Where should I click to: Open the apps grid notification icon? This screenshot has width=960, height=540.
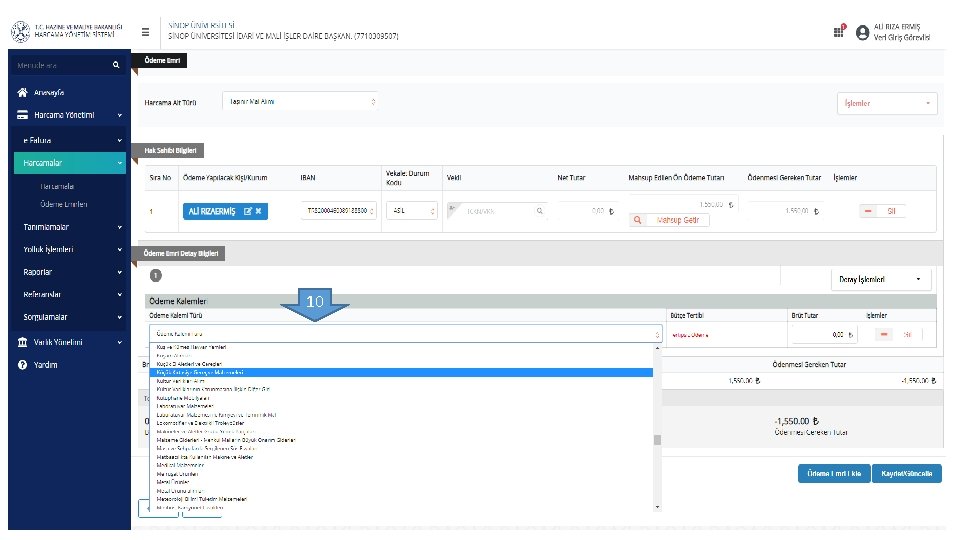click(839, 31)
